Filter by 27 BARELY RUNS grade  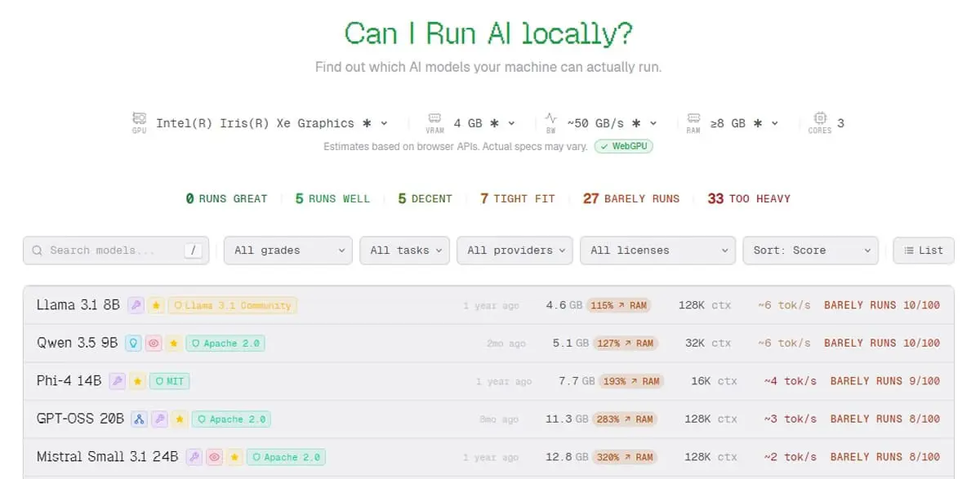[x=631, y=198]
